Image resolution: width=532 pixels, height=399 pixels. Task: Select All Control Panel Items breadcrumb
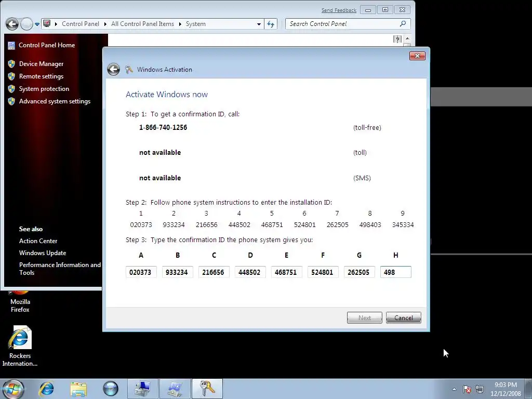pos(142,24)
